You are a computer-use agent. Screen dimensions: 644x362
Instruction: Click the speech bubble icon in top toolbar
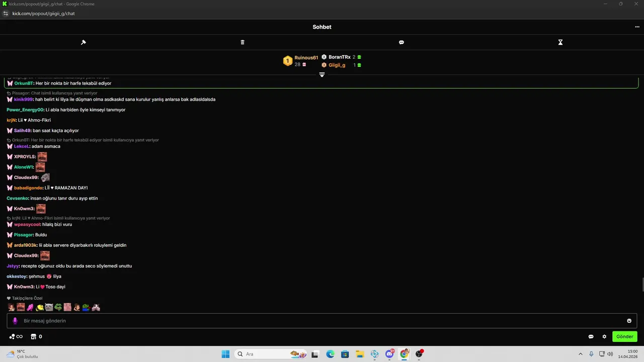(401, 42)
